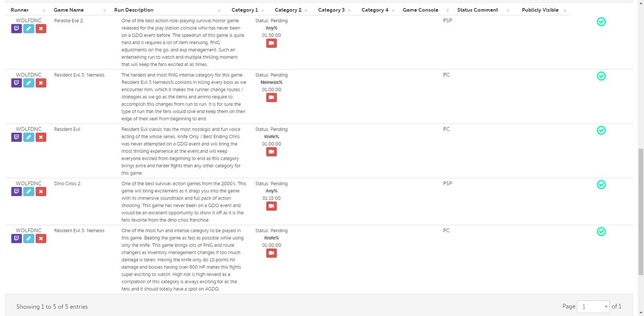Click WOLFDNC runner name in Dino Crisis 2 row
This screenshot has height=316, width=644.
pyautogui.click(x=28, y=183)
